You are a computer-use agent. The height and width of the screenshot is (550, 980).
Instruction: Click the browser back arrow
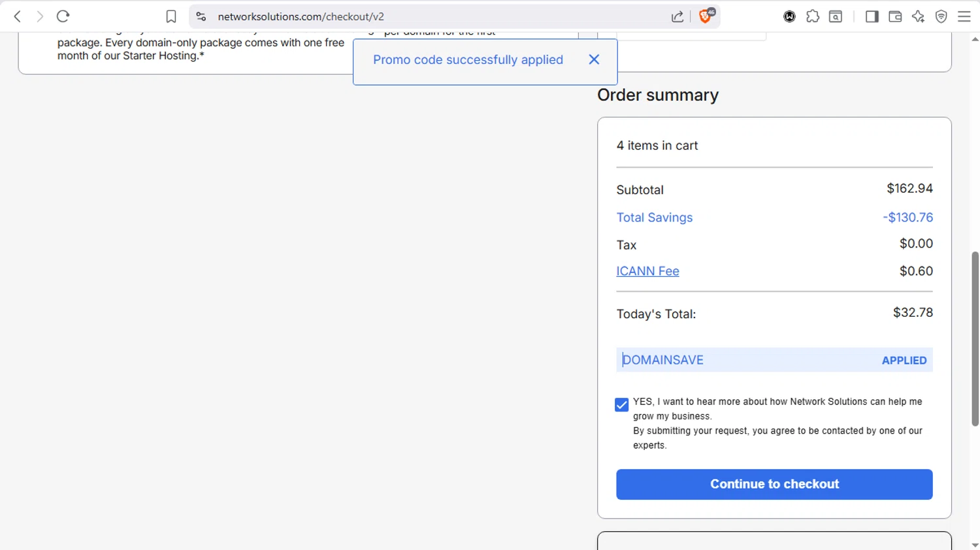pos(18,16)
